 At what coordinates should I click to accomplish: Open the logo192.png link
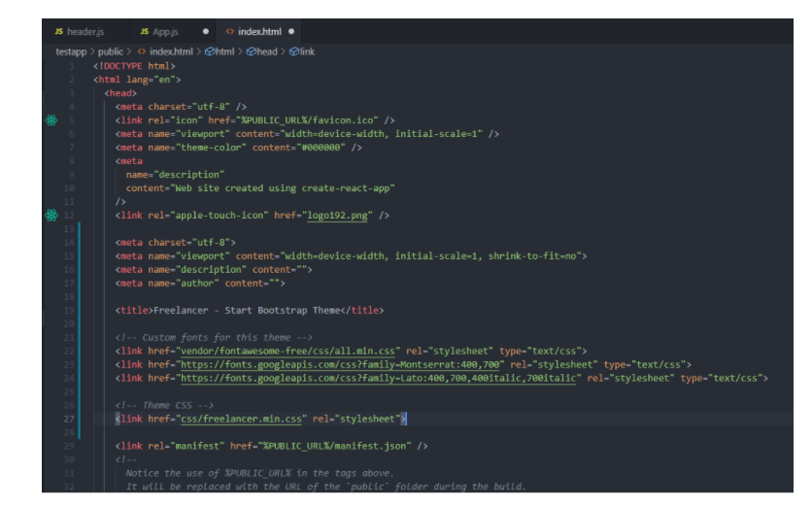pos(337,216)
